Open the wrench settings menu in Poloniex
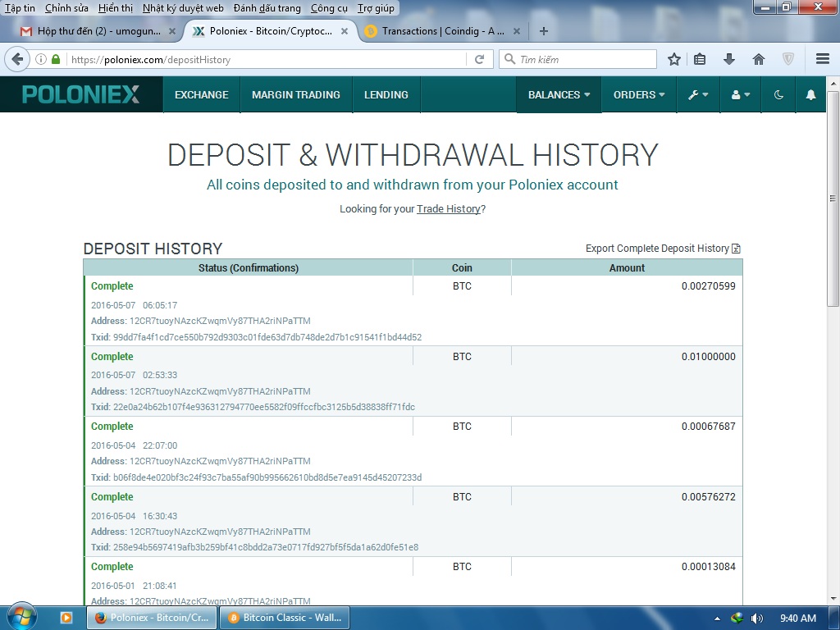Image resolution: width=840 pixels, height=630 pixels. pos(698,95)
